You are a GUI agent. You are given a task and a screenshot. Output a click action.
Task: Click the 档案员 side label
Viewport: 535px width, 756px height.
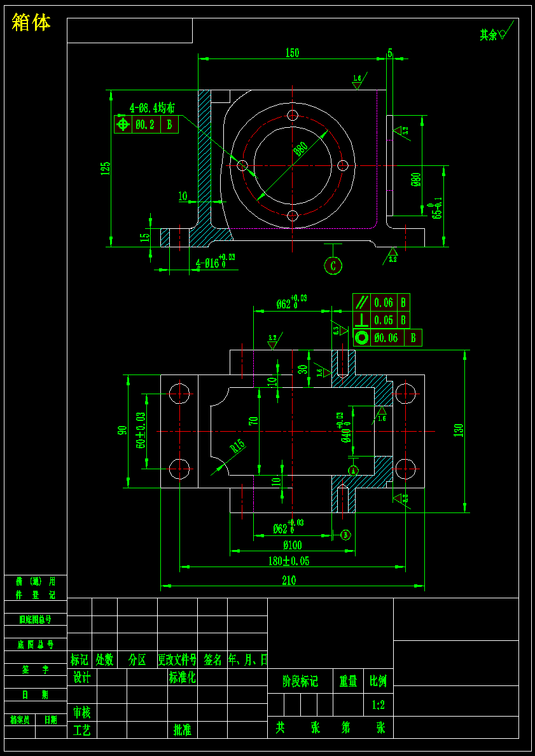(20, 719)
